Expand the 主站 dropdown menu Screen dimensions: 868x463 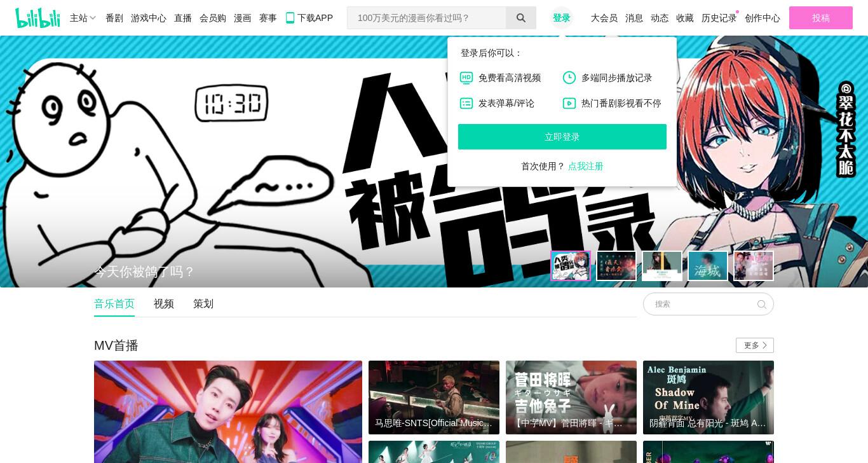83,18
